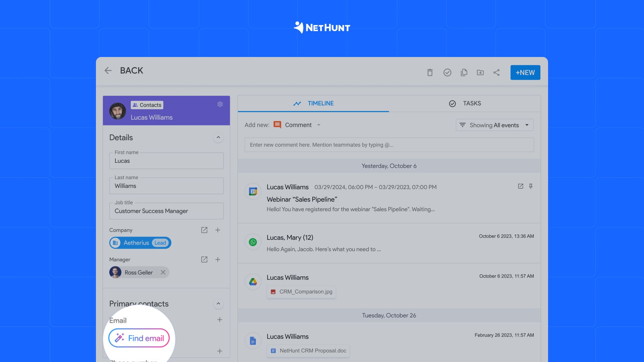Click the BACK label
Viewport: 644px width, 362px height.
click(x=131, y=70)
